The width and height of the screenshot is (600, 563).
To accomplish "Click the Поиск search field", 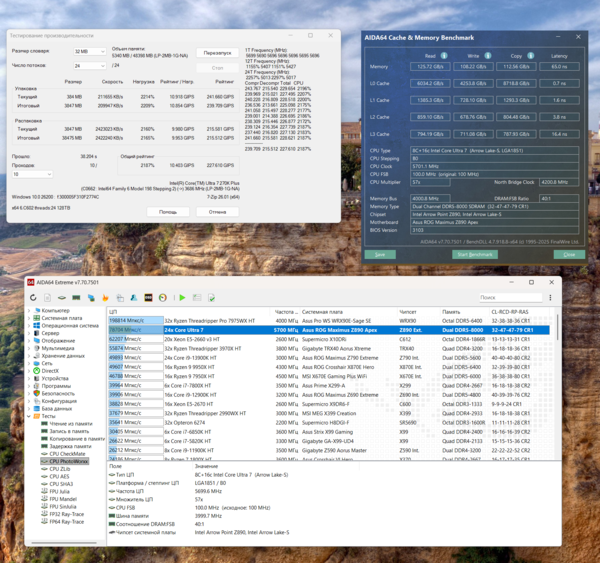I will (x=510, y=297).
